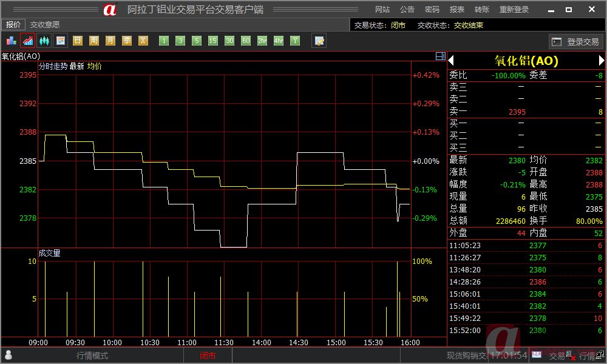Open the 报表 menu item
This screenshot has width=607, height=364.
click(457, 9)
